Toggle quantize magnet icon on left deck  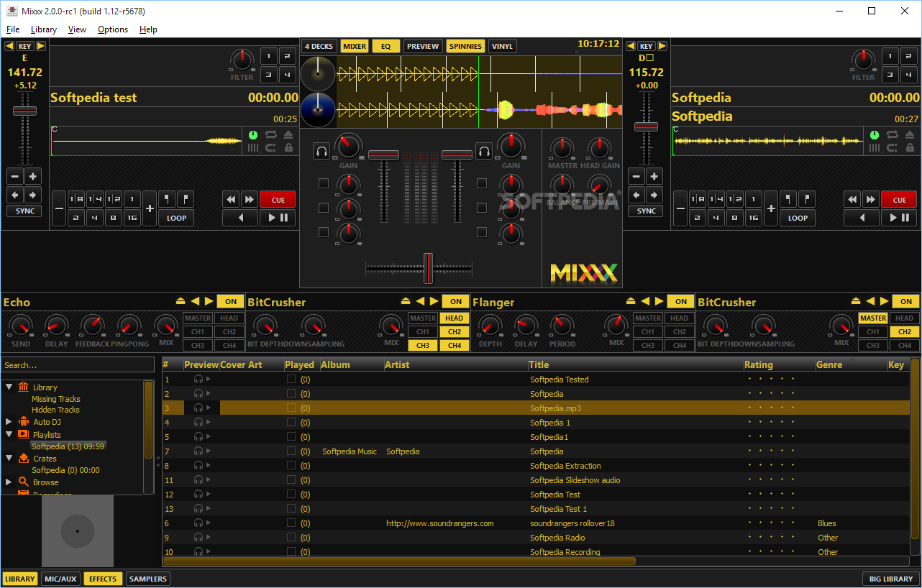click(270, 147)
